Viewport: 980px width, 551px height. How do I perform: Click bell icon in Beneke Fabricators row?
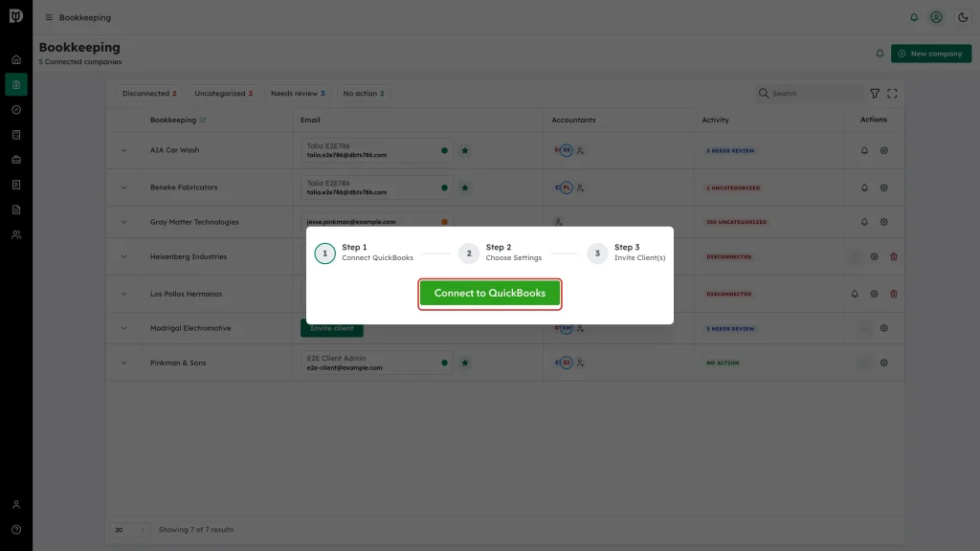864,187
